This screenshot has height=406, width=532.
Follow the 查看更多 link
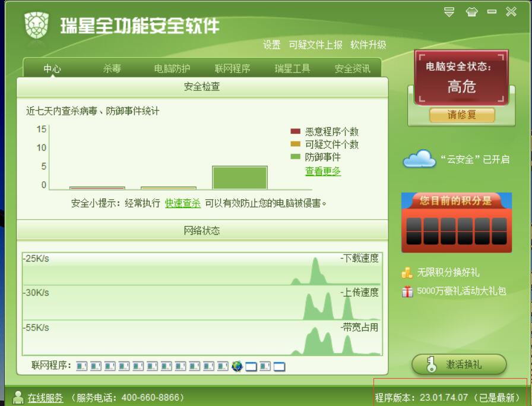[x=322, y=171]
